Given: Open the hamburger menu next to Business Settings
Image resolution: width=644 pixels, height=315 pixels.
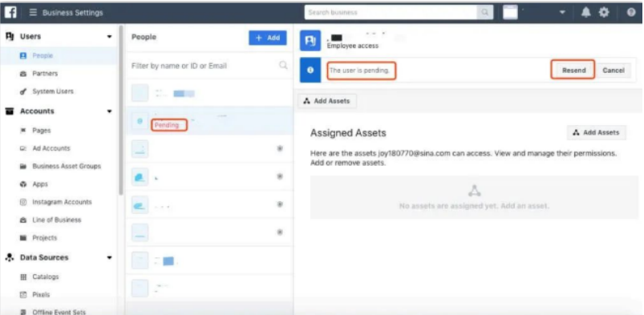Looking at the screenshot, I should [33, 13].
